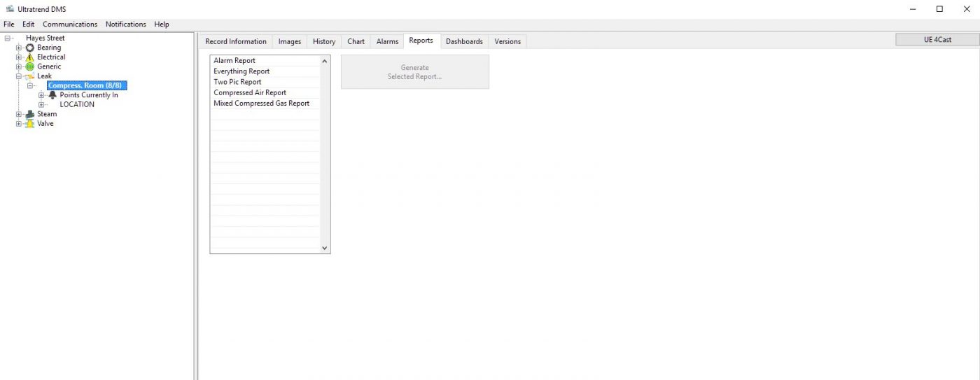Click the Bearing ring icon in tree
Image resolution: width=980 pixels, height=380 pixels.
(x=30, y=48)
